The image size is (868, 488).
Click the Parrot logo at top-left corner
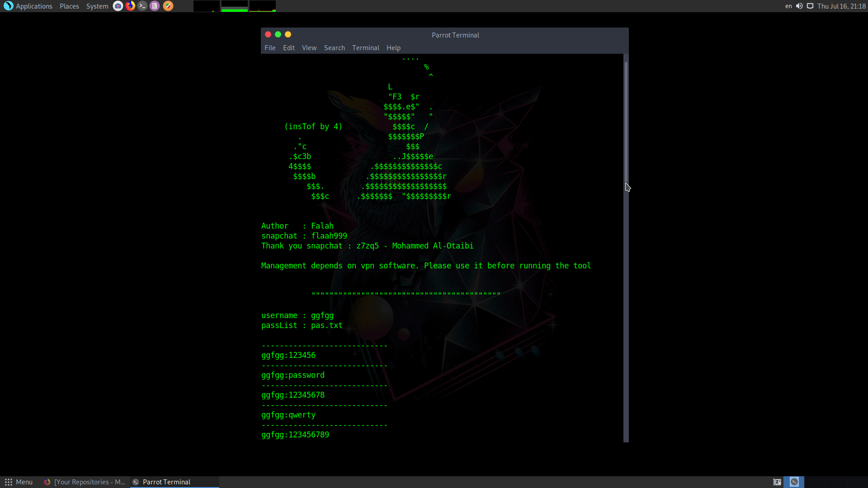pos(8,6)
